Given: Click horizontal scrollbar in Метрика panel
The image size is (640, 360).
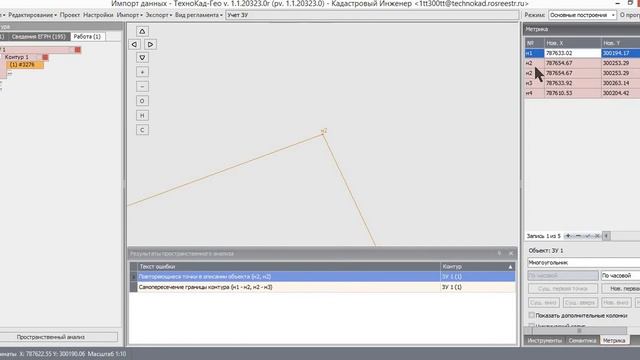Looking at the screenshot, I should [579, 331].
